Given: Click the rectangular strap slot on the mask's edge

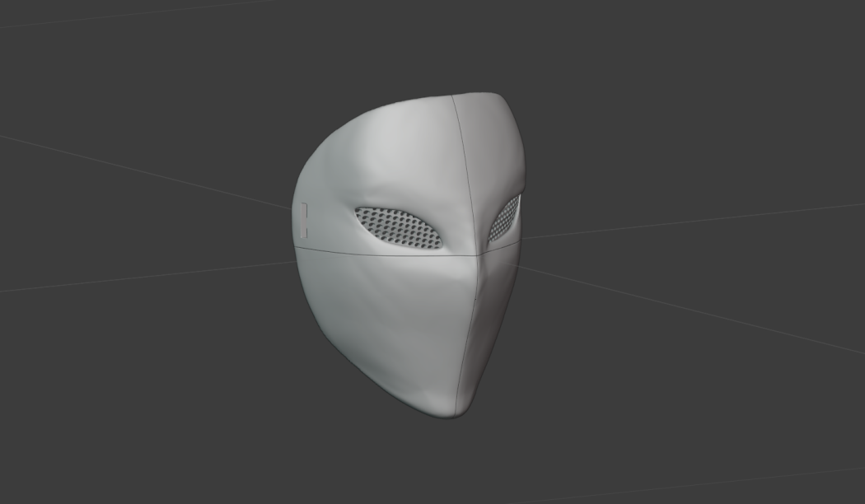Looking at the screenshot, I should 303,219.
